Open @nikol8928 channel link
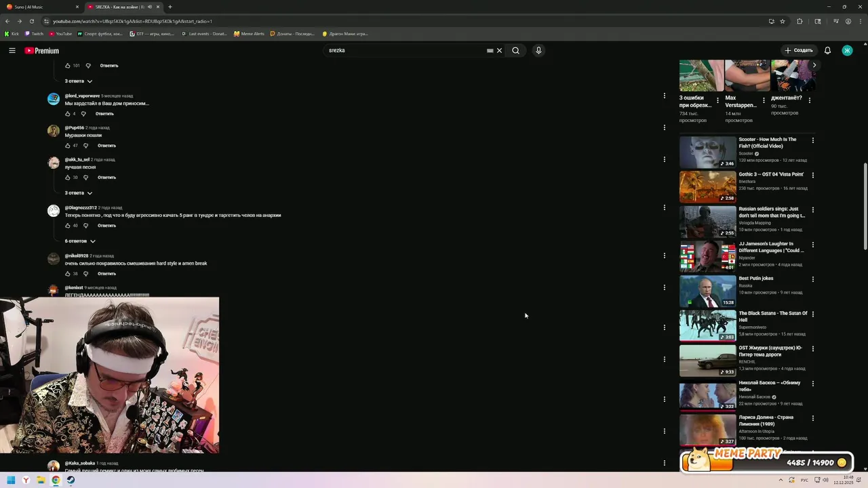 77,256
